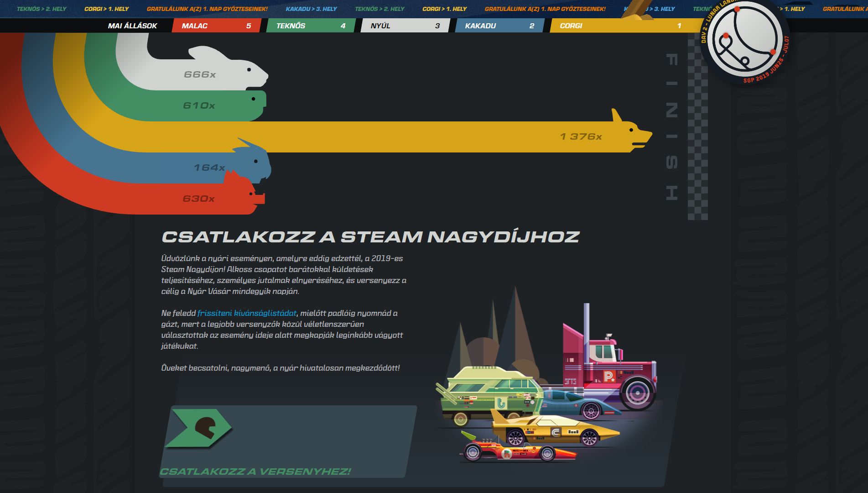Open the 'frissíteni kívánságlistádat' link
Screen dimensions: 868x493
247,313
